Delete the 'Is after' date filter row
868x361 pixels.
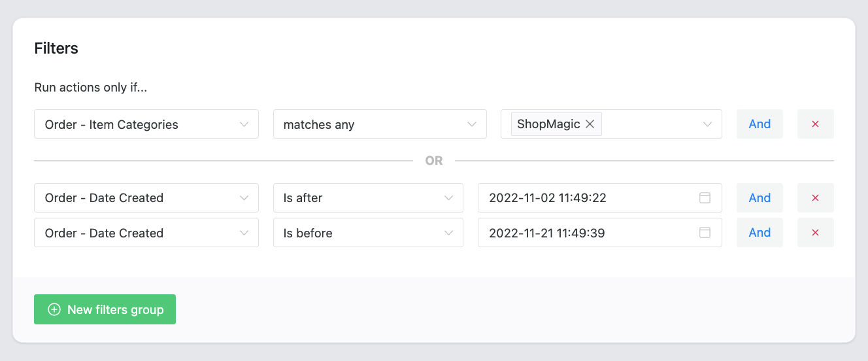815,198
